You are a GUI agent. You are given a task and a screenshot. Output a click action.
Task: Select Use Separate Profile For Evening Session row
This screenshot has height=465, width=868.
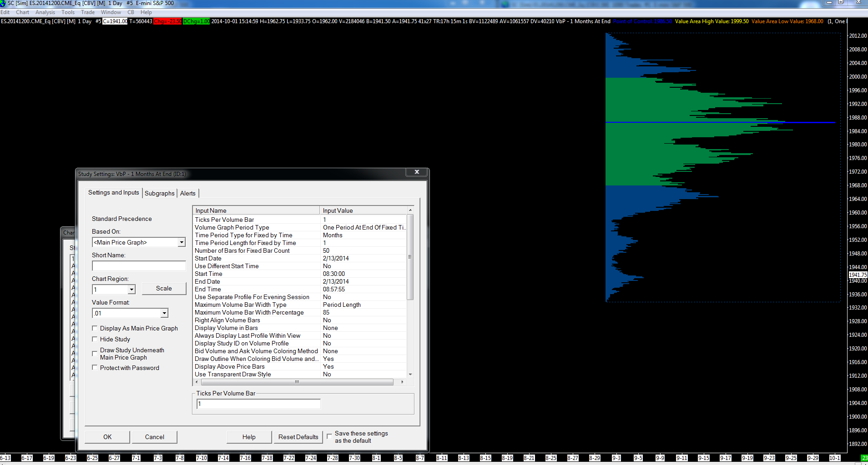tap(300, 297)
